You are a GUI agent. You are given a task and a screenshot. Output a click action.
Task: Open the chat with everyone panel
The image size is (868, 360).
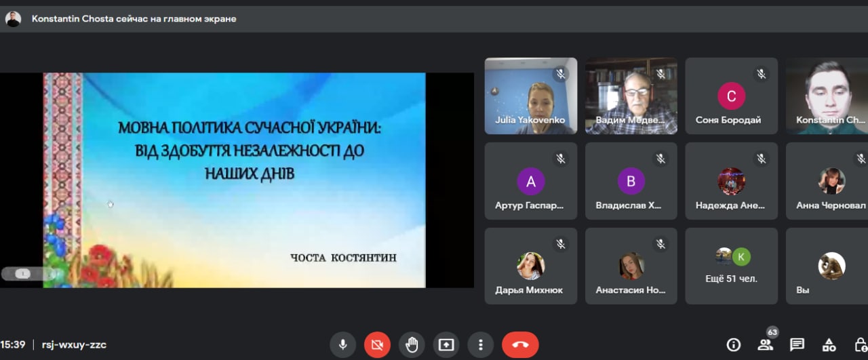point(797,345)
